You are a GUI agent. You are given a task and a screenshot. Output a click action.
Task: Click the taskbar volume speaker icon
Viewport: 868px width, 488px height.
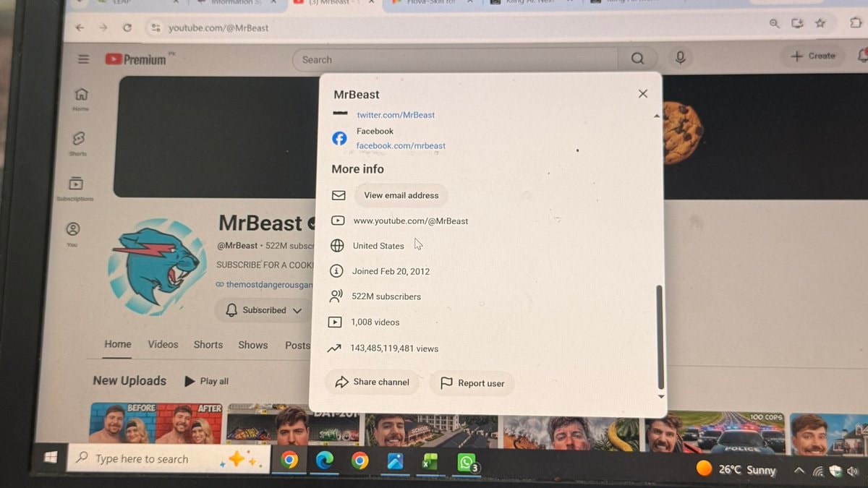851,472
